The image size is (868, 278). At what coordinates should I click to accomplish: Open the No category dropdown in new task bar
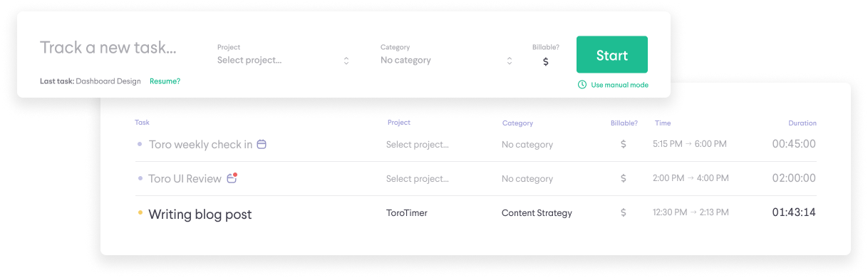pyautogui.click(x=447, y=61)
